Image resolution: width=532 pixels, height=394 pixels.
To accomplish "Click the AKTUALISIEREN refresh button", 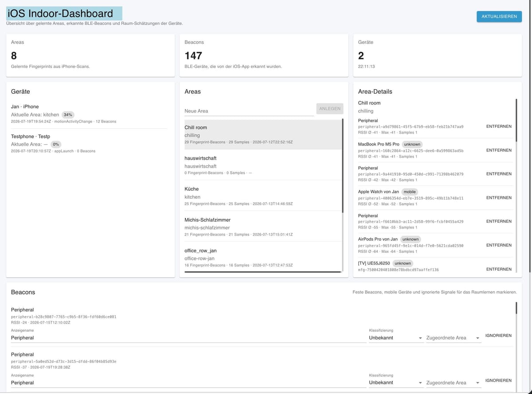I will point(499,16).
